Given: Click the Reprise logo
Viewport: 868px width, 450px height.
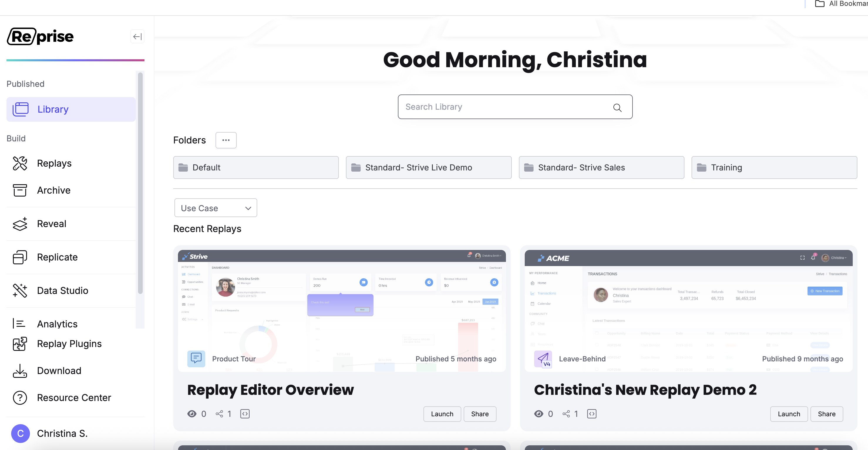Looking at the screenshot, I should tap(40, 36).
